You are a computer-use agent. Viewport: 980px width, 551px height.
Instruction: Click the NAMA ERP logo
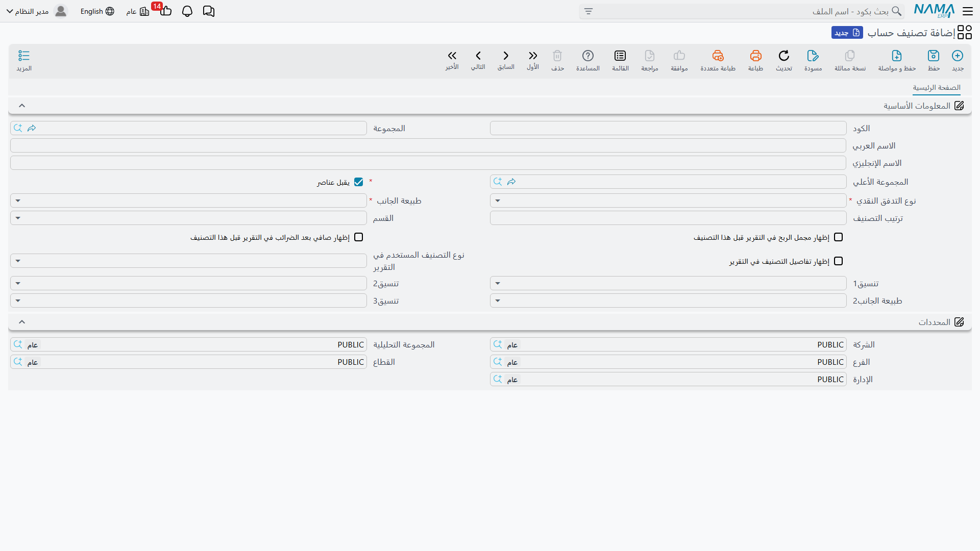tap(934, 11)
